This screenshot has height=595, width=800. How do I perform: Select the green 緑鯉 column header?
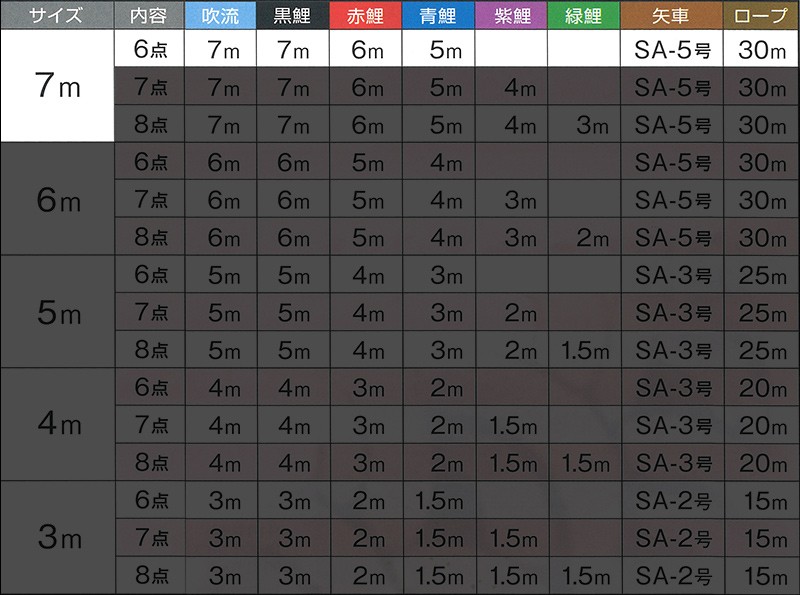pos(585,15)
